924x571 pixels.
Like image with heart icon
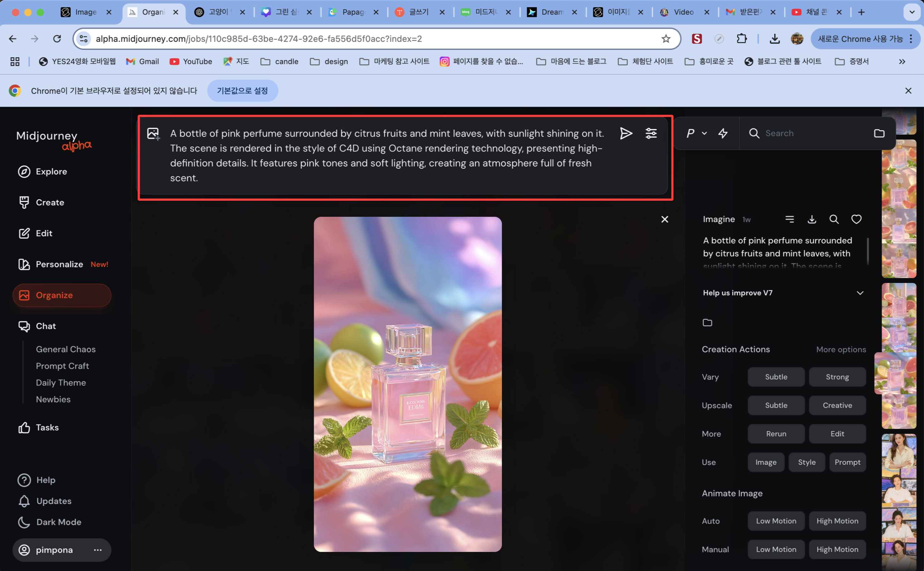(x=856, y=219)
